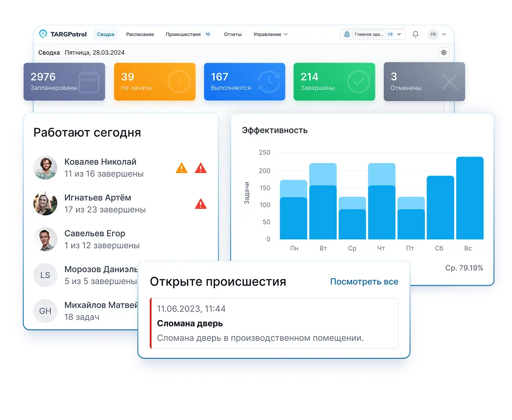Click the +3 locations badge
Viewport: 512px width, 420px height.
tap(390, 34)
